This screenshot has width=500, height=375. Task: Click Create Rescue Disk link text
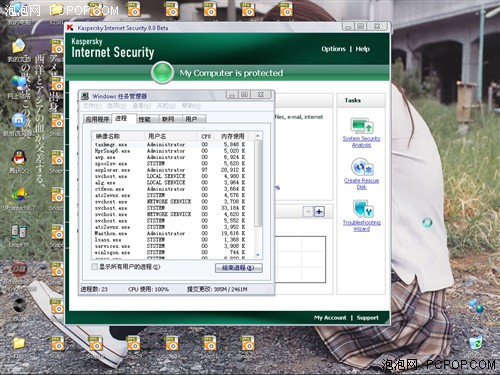click(x=362, y=184)
